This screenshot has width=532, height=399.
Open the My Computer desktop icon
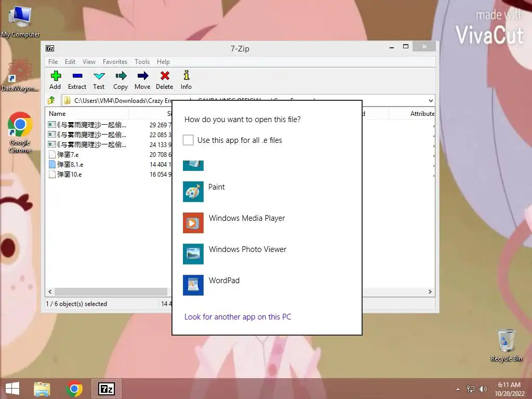coord(20,22)
